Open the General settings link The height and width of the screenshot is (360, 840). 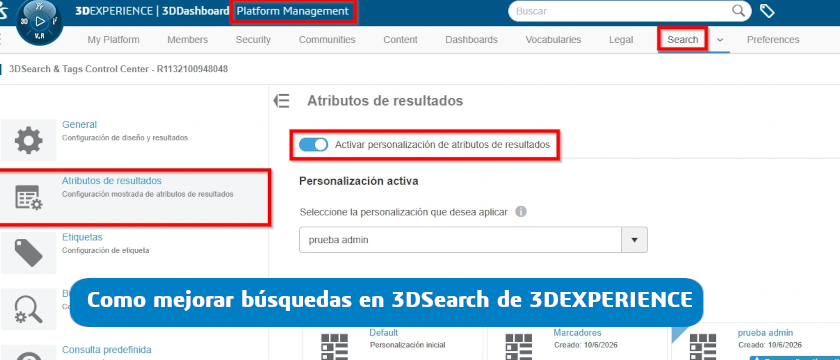79,124
